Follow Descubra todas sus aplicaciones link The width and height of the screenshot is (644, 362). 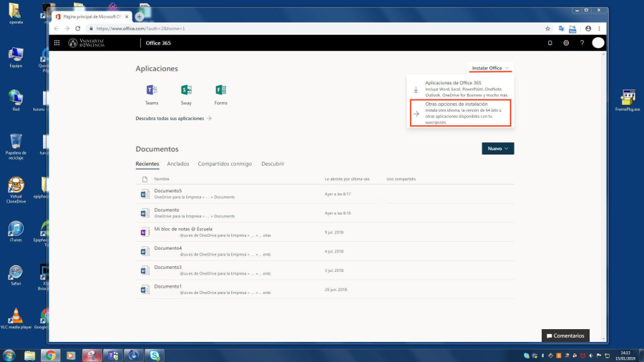tap(173, 118)
